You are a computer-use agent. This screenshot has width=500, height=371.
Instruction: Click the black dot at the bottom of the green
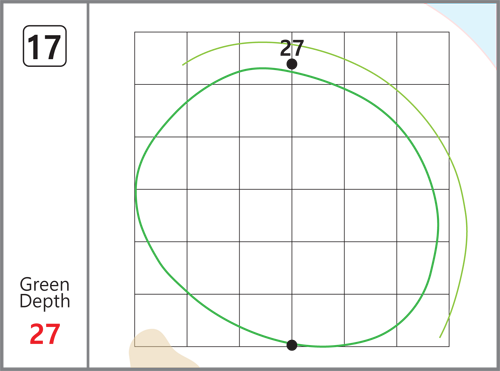pyautogui.click(x=292, y=345)
